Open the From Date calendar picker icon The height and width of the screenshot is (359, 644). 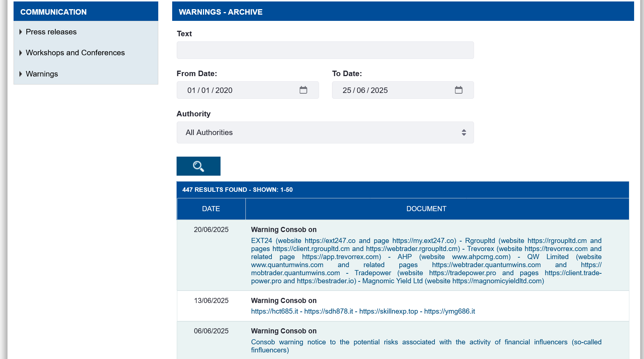click(x=303, y=90)
